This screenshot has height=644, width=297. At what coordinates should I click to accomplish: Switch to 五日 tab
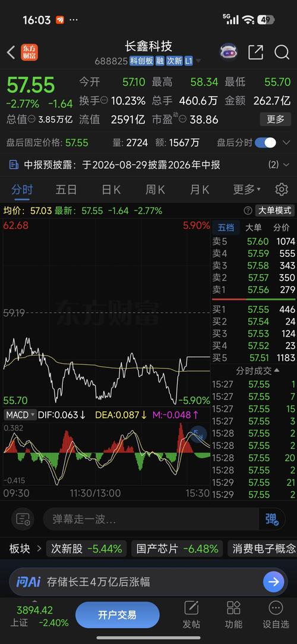[x=67, y=189]
